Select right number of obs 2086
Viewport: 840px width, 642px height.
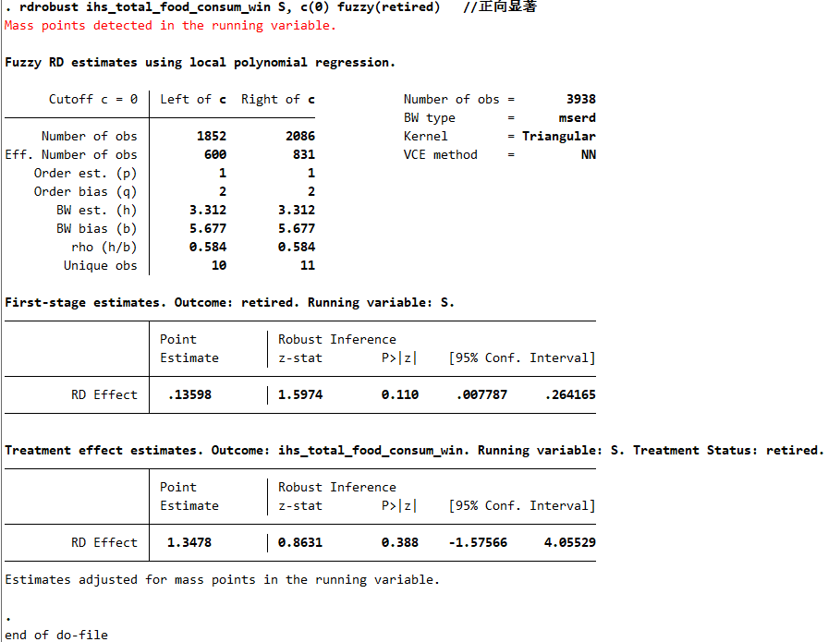[x=300, y=137]
